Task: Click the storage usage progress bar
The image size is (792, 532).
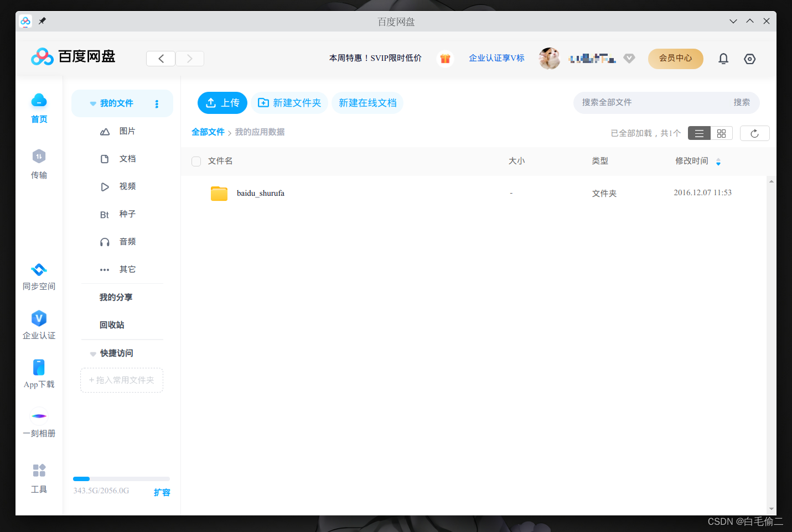Action: (121, 479)
